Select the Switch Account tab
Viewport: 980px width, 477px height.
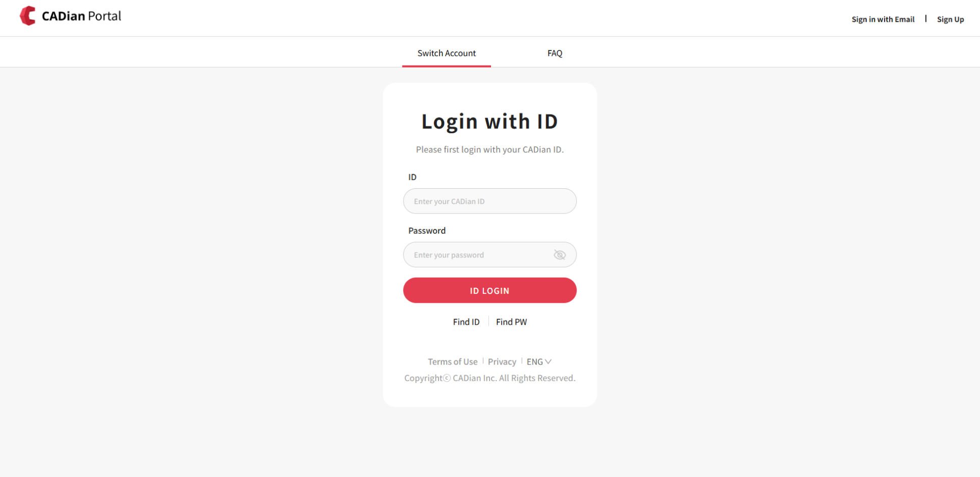(446, 53)
